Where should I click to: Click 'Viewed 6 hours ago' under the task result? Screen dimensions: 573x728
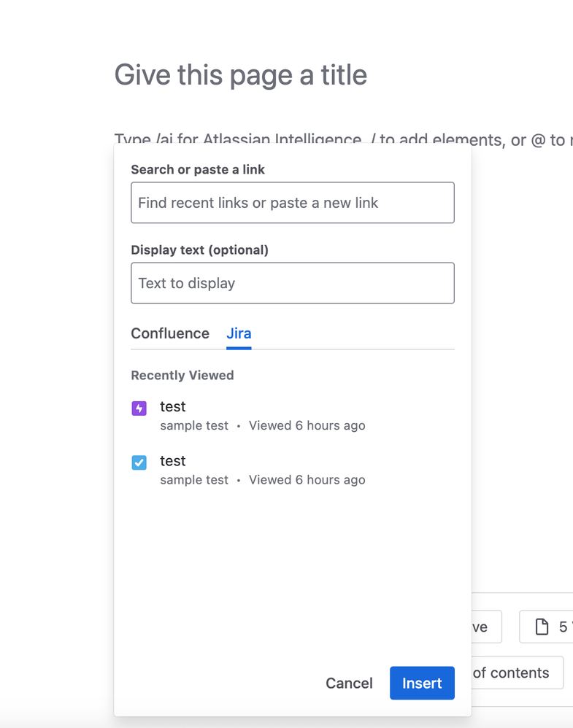click(307, 480)
